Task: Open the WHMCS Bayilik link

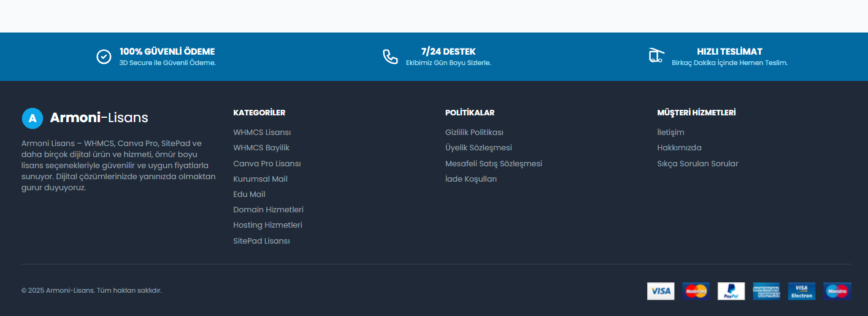Action: coord(261,148)
